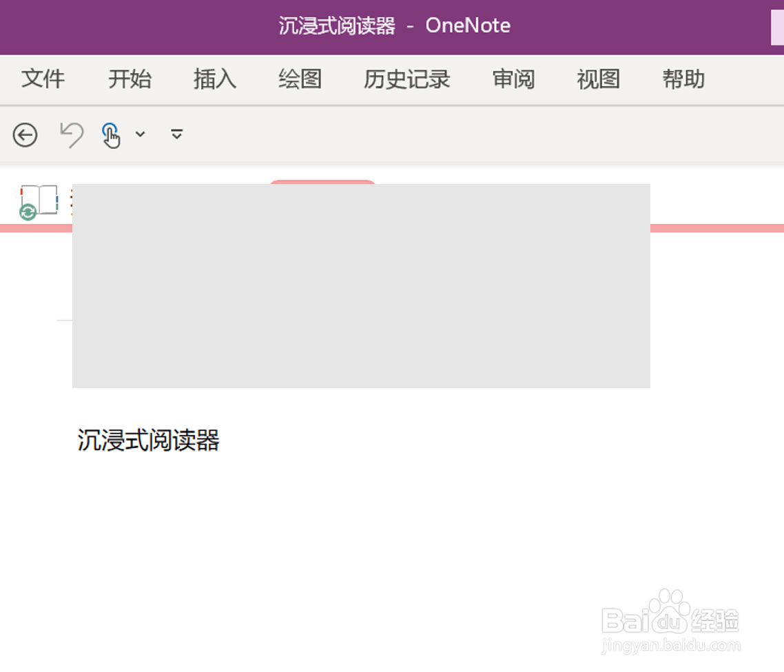
Task: Open the 文件 menu
Action: pos(43,79)
